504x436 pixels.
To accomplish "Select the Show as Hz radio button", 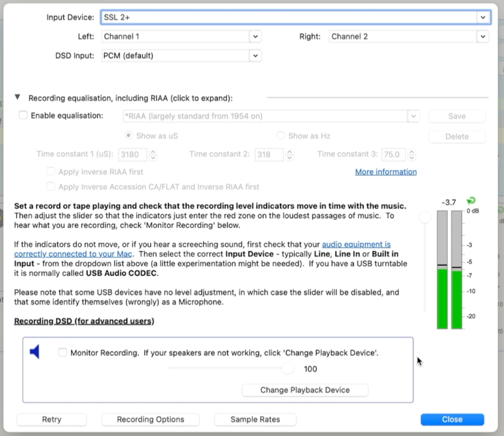I will tap(280, 135).
